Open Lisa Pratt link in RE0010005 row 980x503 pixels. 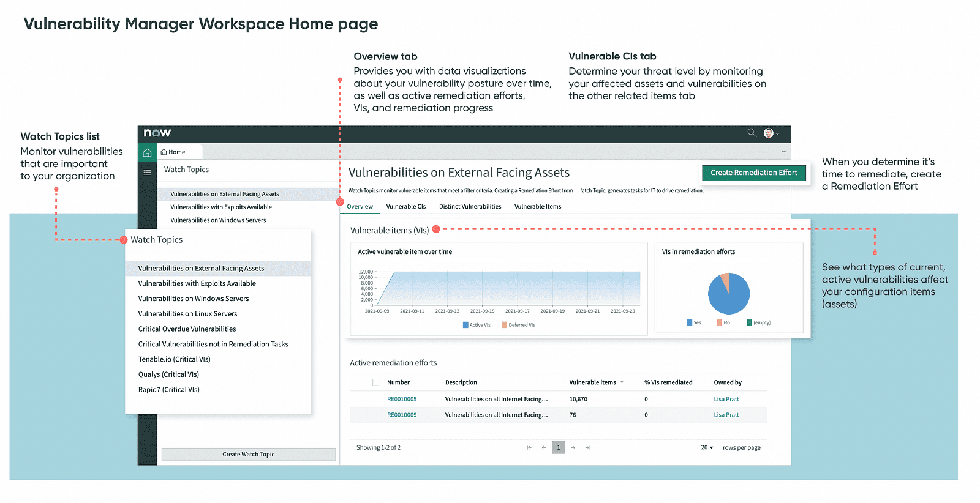coord(726,399)
